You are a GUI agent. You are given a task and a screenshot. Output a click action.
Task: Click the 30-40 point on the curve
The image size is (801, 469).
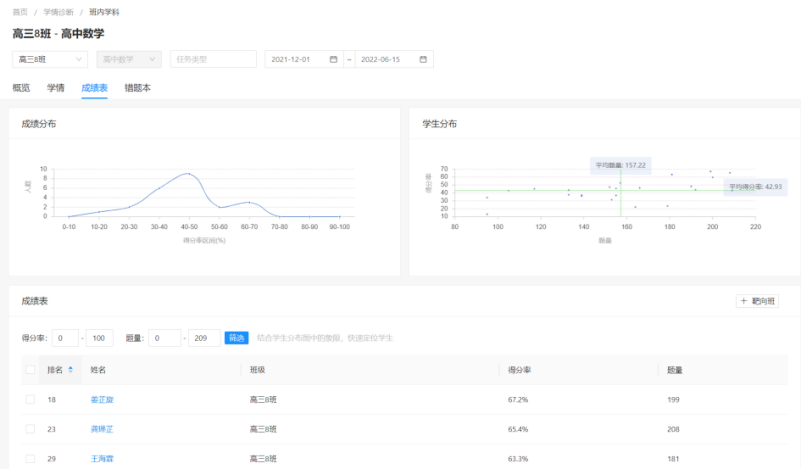159,188
